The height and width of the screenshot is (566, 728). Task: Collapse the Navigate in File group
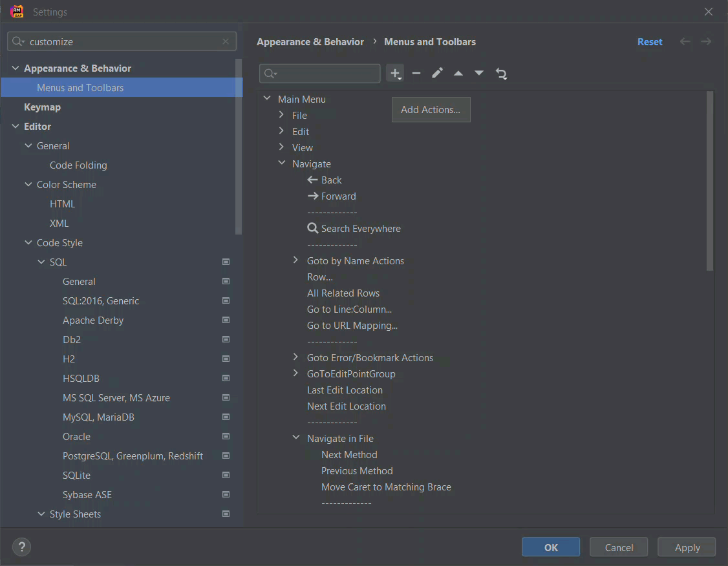pyautogui.click(x=295, y=437)
